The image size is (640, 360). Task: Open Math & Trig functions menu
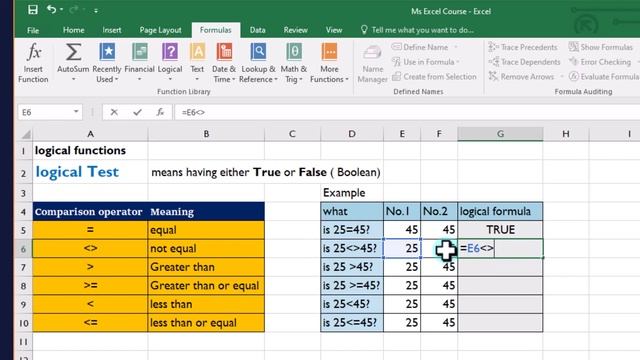click(293, 63)
